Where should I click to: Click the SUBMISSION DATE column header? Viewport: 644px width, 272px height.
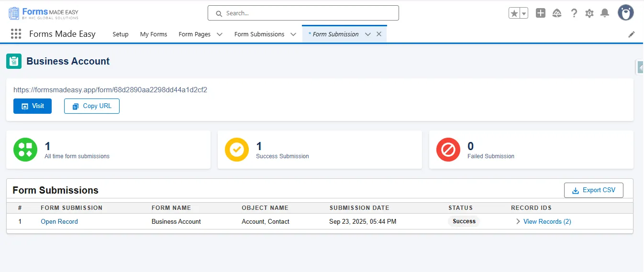359,208
